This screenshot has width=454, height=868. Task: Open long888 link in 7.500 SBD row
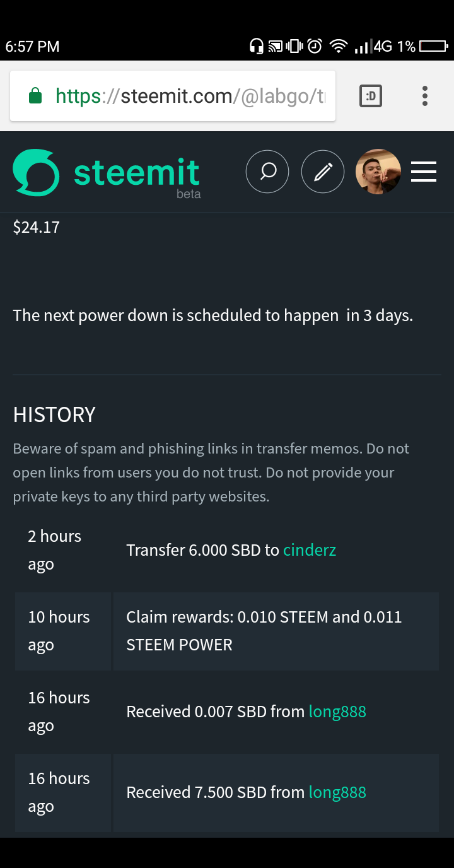click(337, 792)
